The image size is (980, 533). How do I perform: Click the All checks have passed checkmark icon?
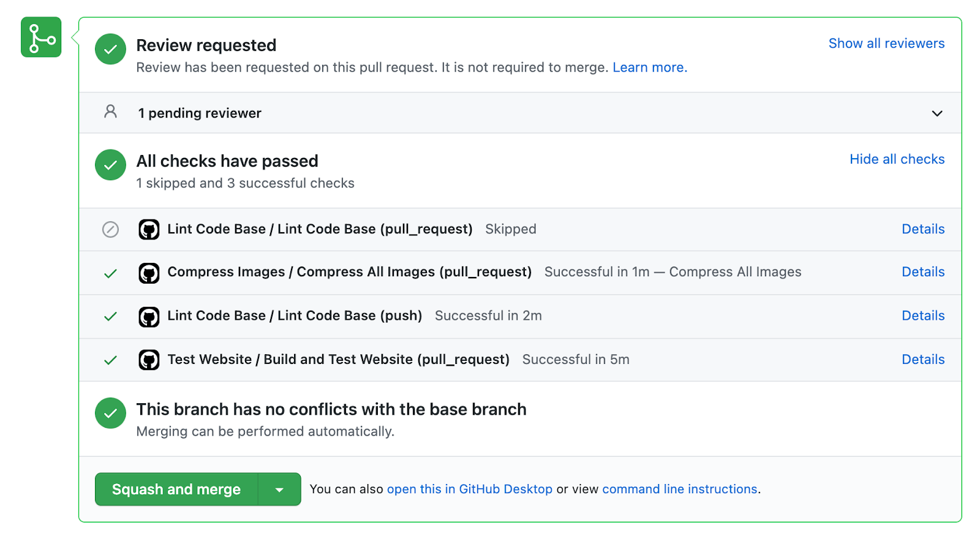[110, 165]
